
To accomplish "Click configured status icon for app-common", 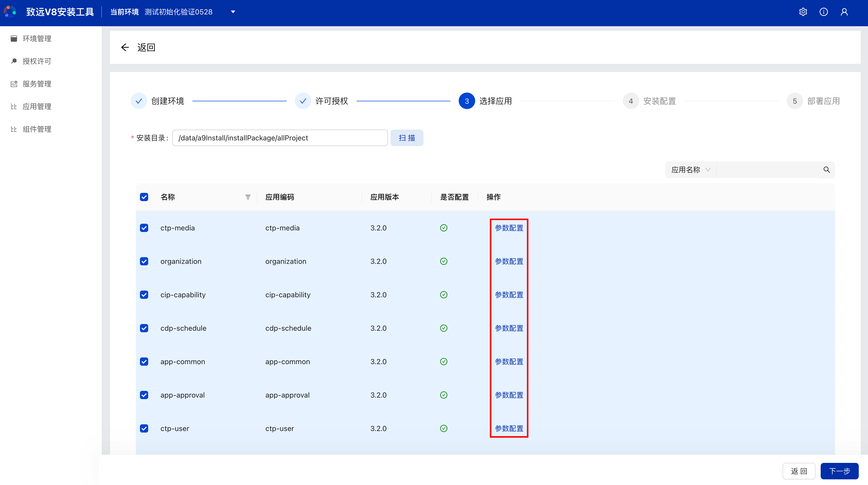I will pyautogui.click(x=444, y=361).
